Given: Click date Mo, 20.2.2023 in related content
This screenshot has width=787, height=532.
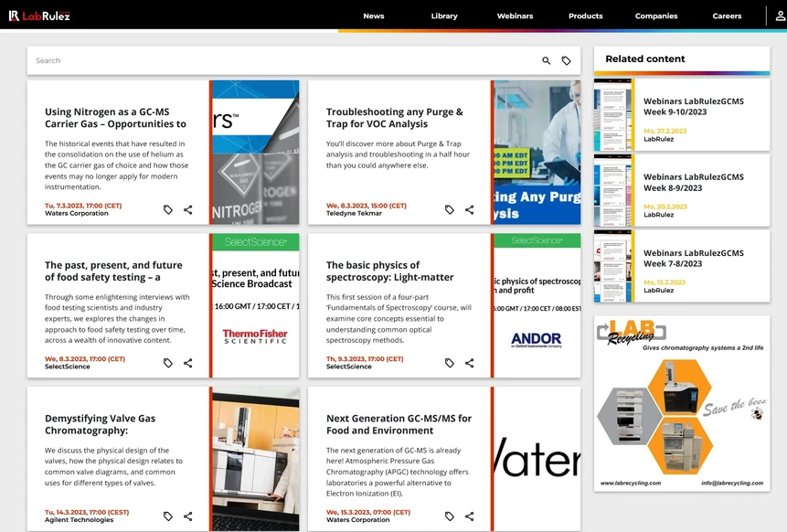Looking at the screenshot, I should (665, 207).
